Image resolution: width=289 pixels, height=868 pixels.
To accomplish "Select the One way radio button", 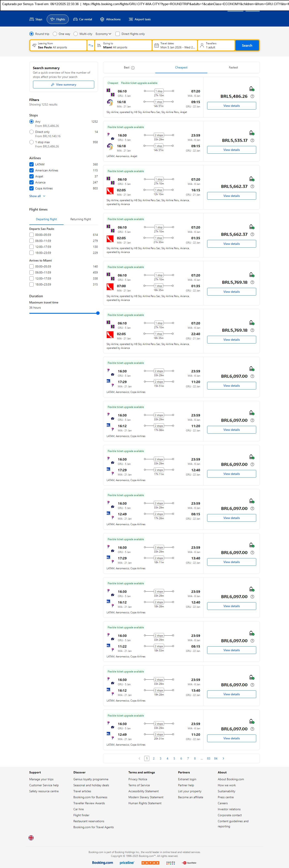I will 55,34.
